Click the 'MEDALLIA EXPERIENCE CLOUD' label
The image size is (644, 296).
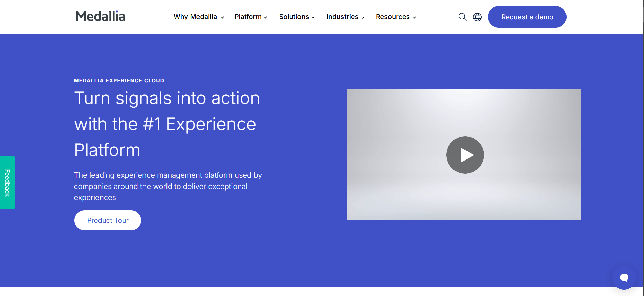(x=119, y=81)
